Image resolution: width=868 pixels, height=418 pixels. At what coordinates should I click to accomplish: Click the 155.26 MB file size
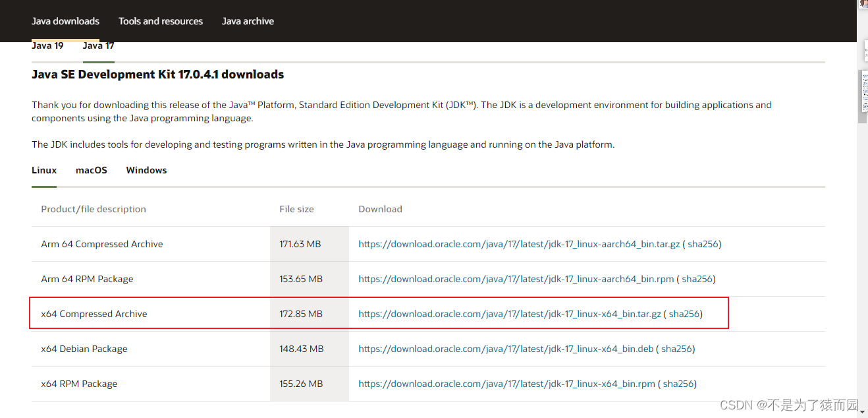pyautogui.click(x=301, y=384)
